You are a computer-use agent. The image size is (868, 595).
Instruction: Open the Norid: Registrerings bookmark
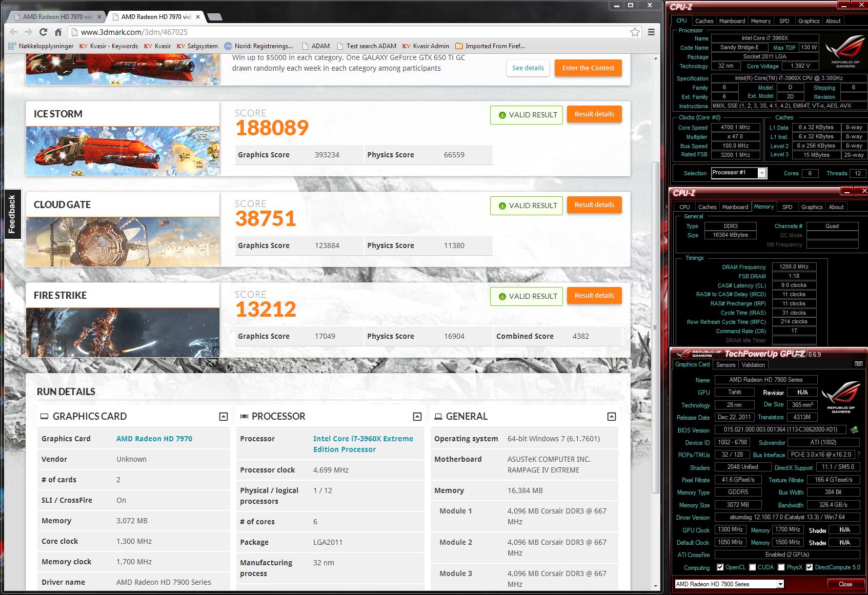coord(259,46)
